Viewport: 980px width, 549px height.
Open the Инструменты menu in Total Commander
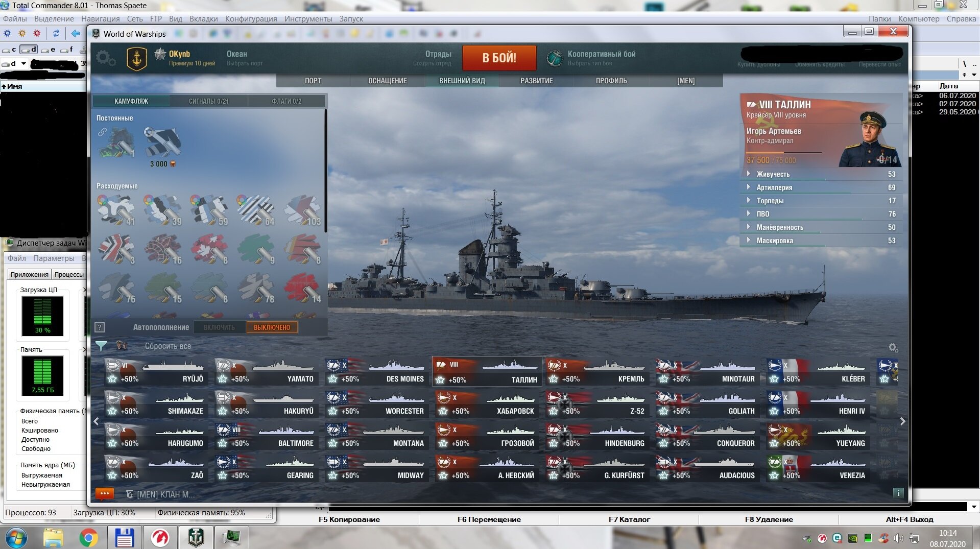pyautogui.click(x=308, y=19)
